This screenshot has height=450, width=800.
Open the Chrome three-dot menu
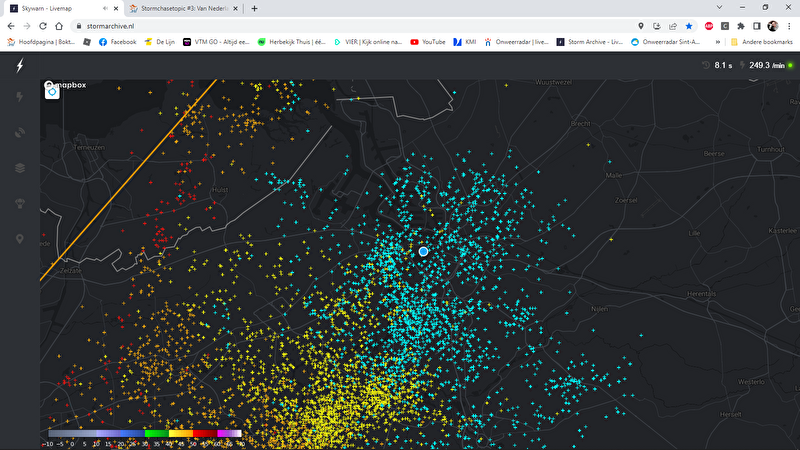coord(789,26)
